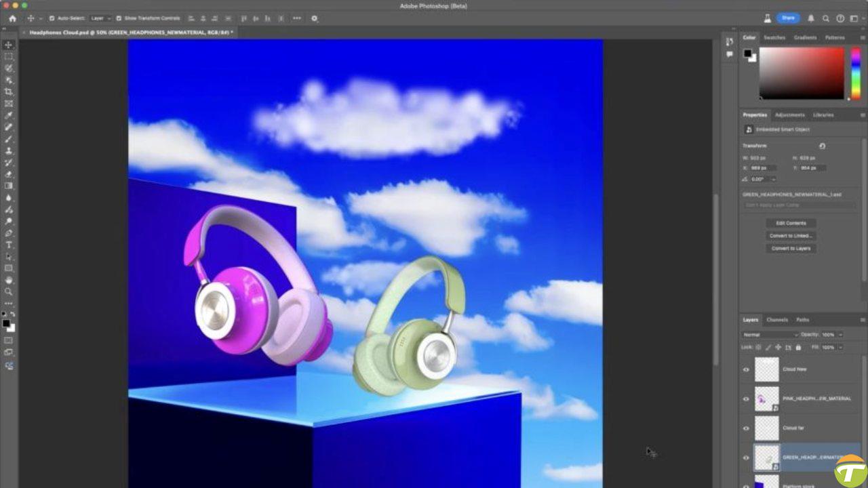
Task: Switch to the Gradients tab
Action: coord(806,38)
